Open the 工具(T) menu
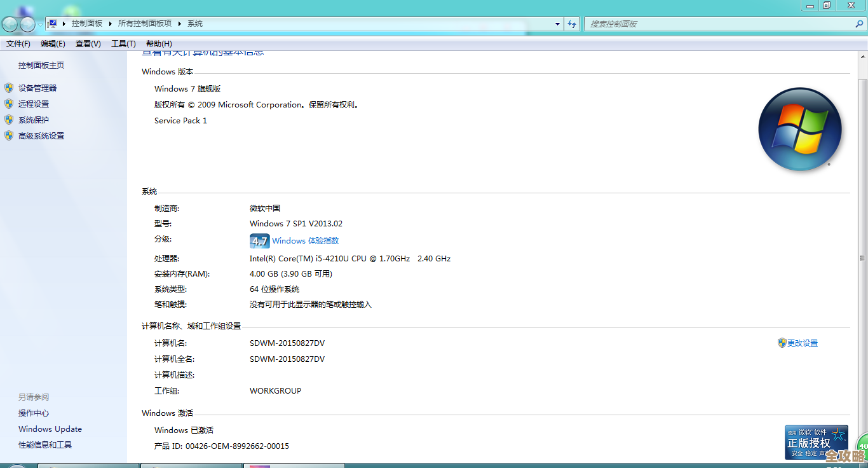 (x=123, y=44)
